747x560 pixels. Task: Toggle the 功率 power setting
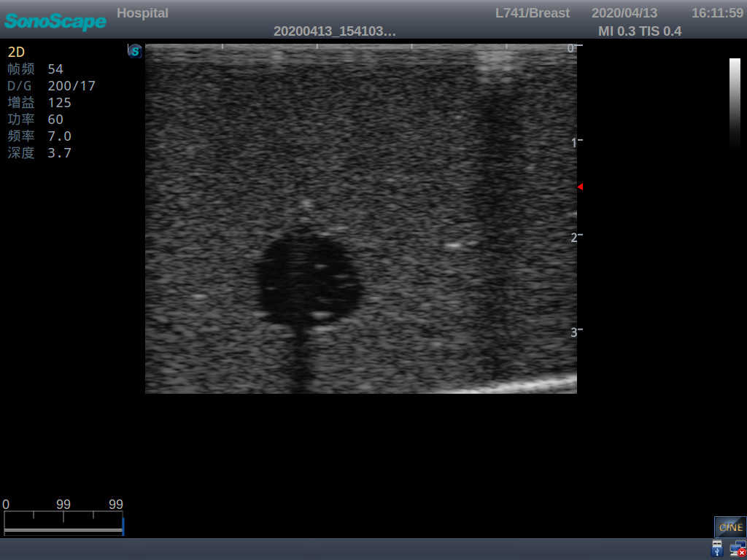click(21, 119)
